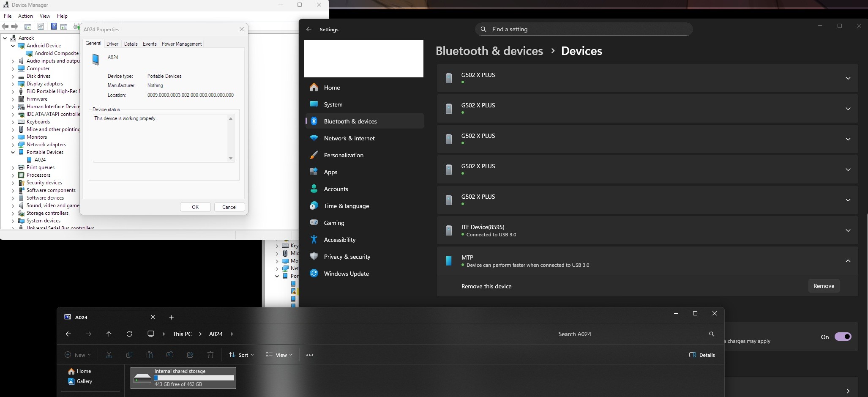The width and height of the screenshot is (868, 397).
Task: Click the Up arrow in File Explorer
Action: tap(109, 334)
